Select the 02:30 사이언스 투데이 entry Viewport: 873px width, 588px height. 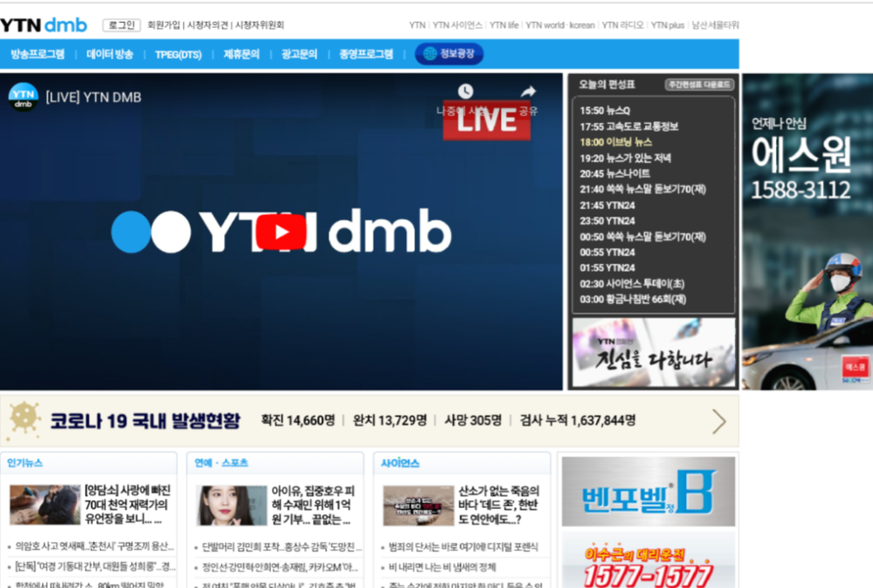[x=632, y=283]
